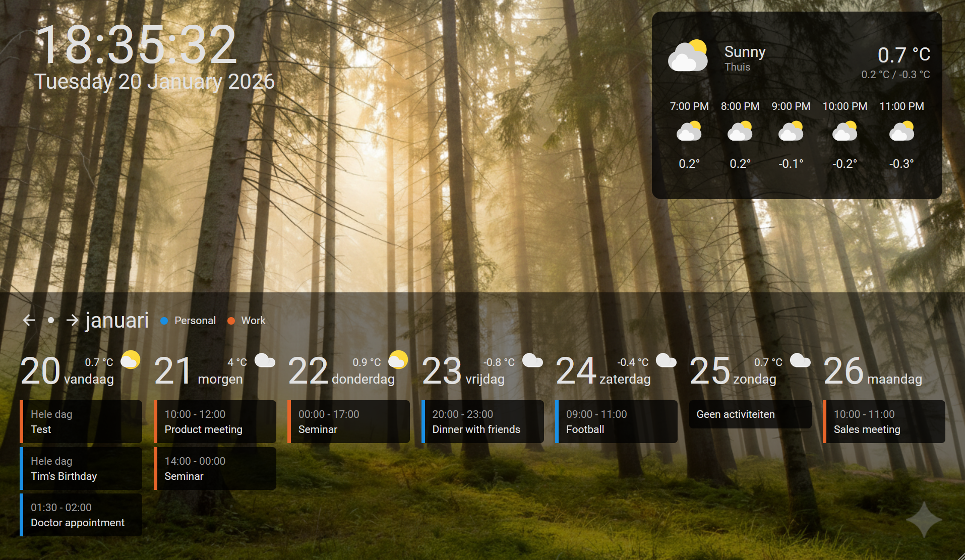Select the Sales meeting event
The height and width of the screenshot is (560, 965).
884,422
